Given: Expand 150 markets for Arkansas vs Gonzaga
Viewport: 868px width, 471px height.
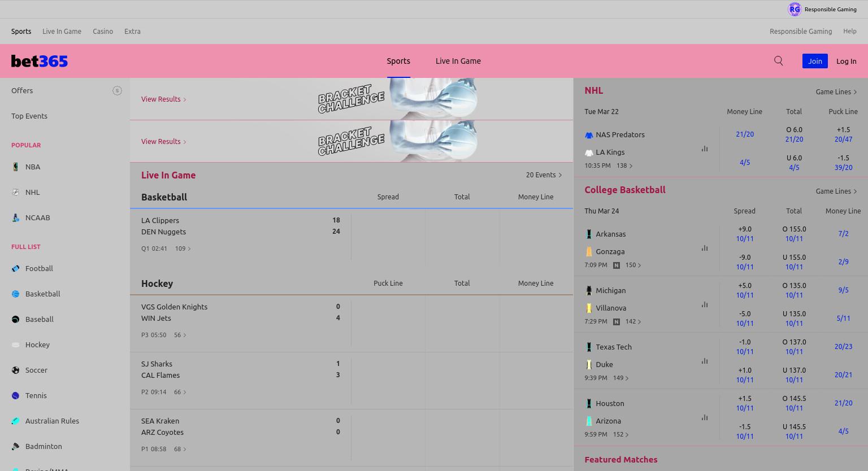Looking at the screenshot, I should [x=633, y=265].
